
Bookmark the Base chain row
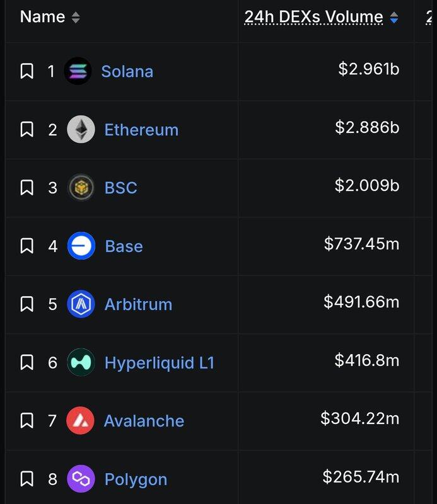[x=26, y=246]
